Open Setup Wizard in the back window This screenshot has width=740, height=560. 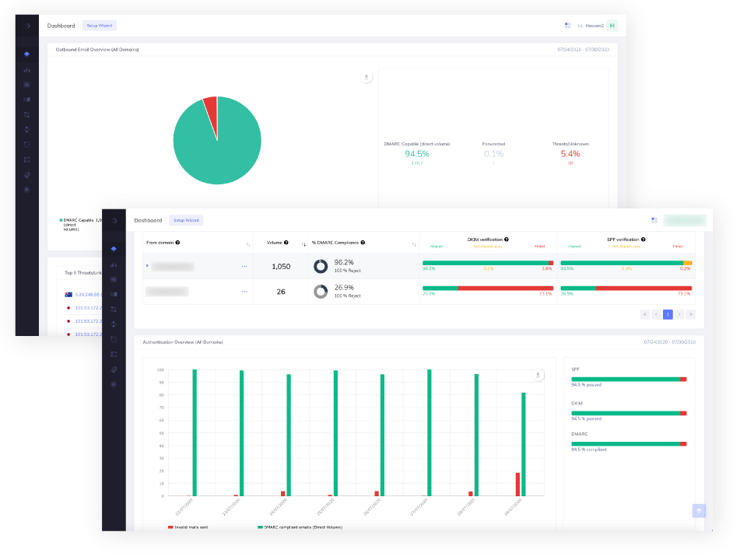tap(100, 26)
